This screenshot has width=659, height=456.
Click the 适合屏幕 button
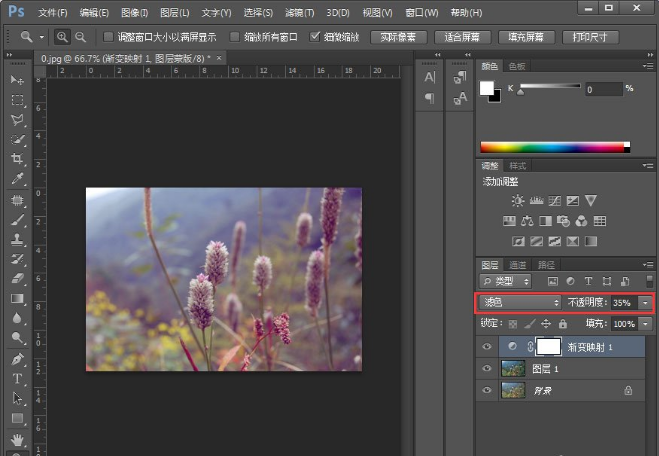tap(462, 37)
